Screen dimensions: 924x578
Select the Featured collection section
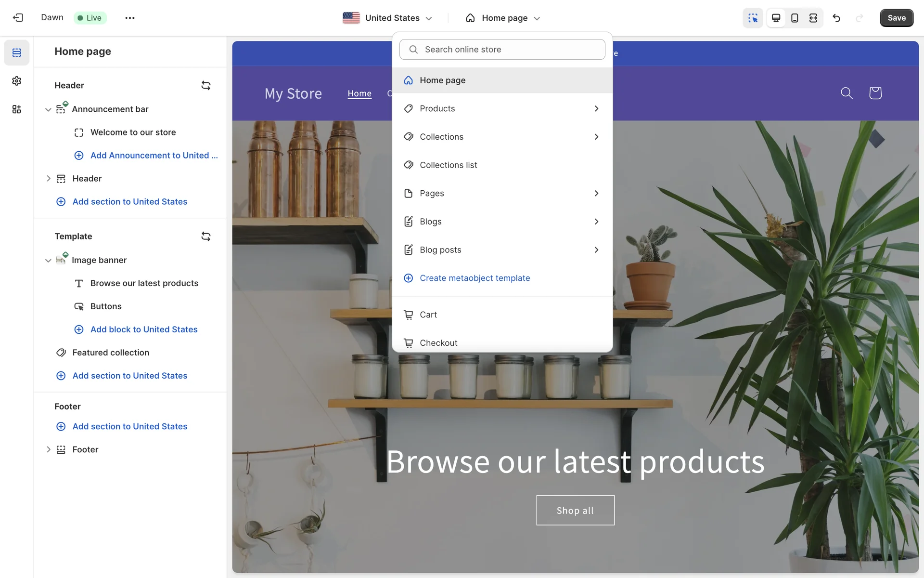tap(111, 353)
